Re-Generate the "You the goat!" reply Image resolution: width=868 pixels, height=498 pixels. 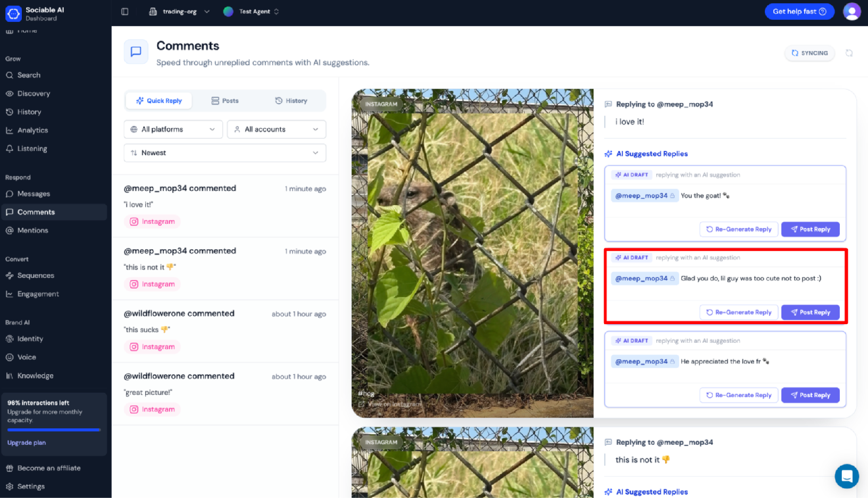click(x=739, y=229)
